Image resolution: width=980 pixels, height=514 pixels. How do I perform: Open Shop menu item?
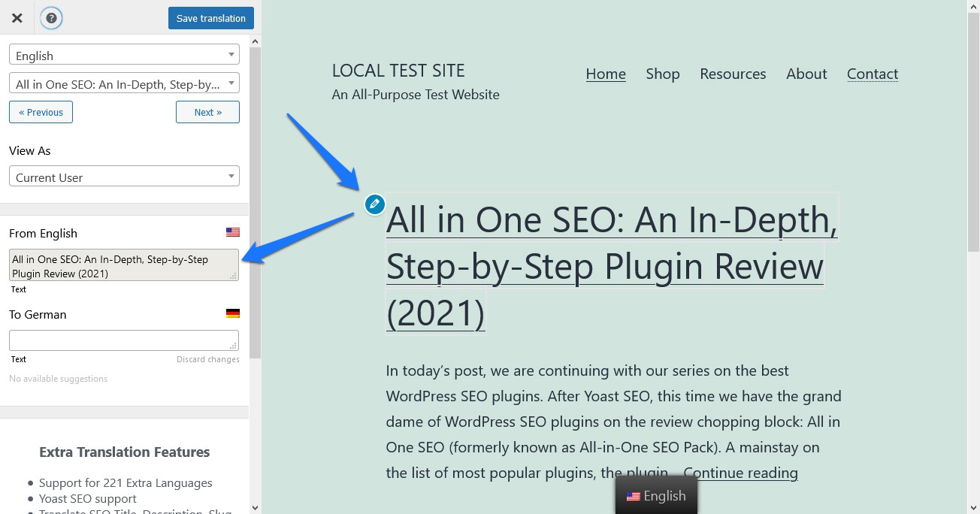point(663,74)
